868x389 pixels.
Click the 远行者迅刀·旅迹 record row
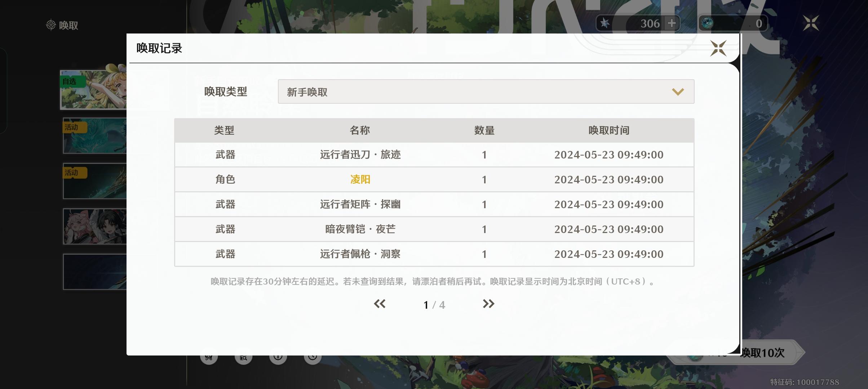pos(360,155)
